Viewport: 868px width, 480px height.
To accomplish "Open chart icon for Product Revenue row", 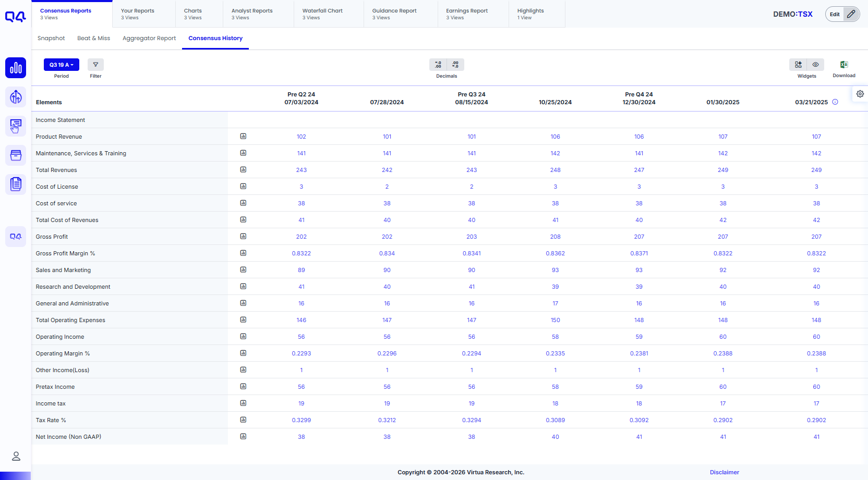I will tap(243, 137).
